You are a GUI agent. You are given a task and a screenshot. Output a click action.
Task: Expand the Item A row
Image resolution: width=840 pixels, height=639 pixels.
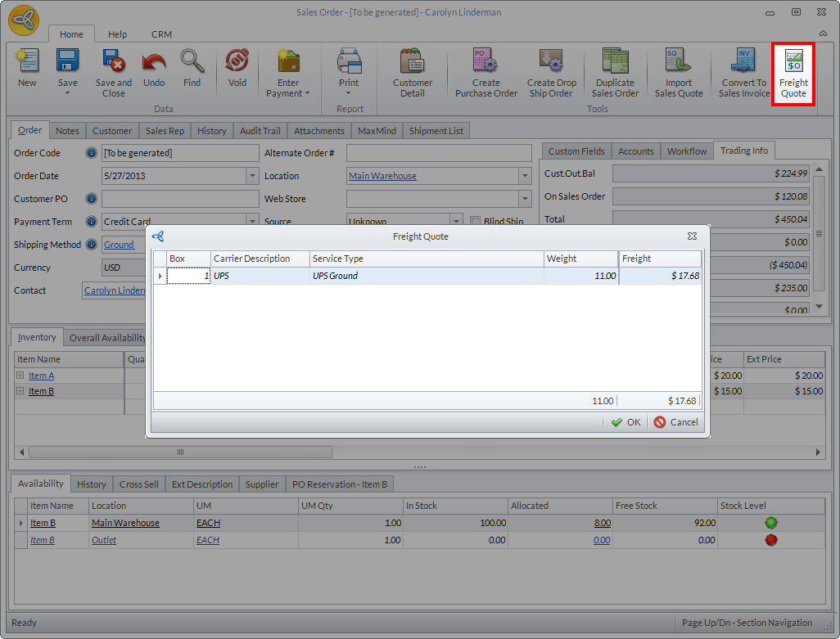(x=20, y=376)
